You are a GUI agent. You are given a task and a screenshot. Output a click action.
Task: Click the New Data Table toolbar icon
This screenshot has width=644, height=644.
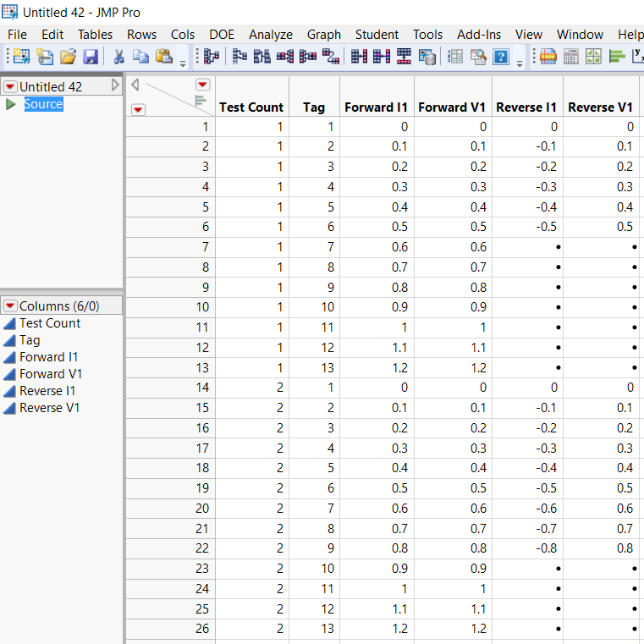click(x=20, y=57)
